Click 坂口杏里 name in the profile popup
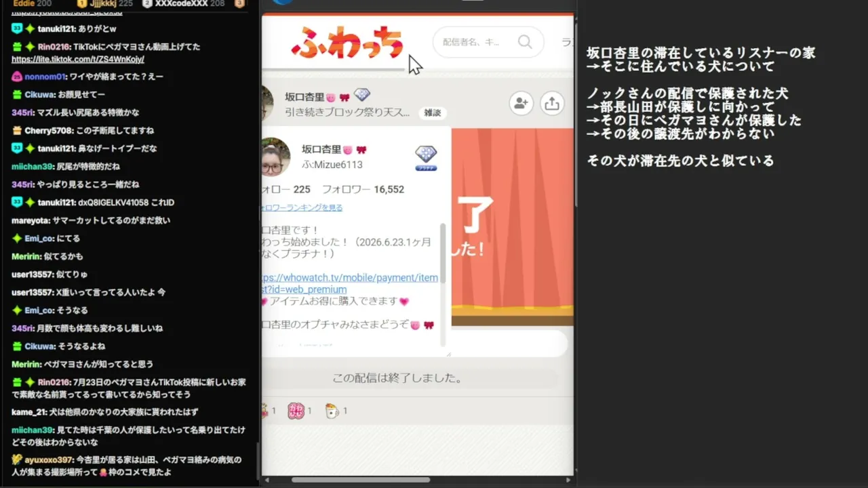Viewport: 868px width, 488px height. coord(321,149)
